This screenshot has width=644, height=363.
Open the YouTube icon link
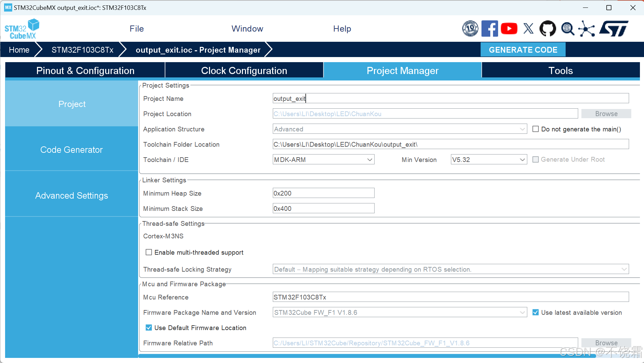[509, 29]
